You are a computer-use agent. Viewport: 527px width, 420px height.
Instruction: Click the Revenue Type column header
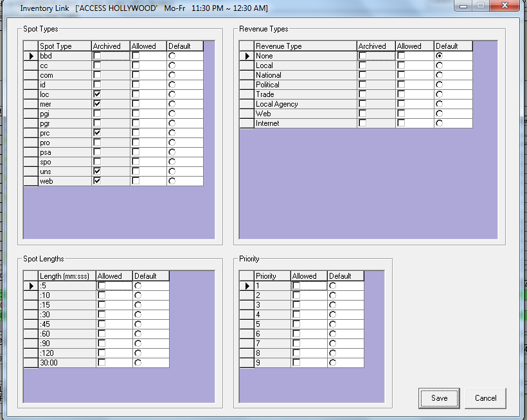[305, 46]
